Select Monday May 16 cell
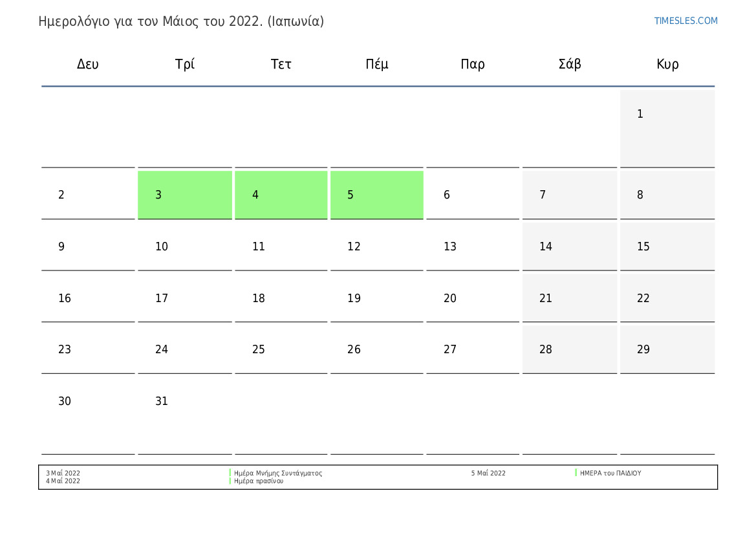Screen dimensions: 756x535 [x=88, y=298]
